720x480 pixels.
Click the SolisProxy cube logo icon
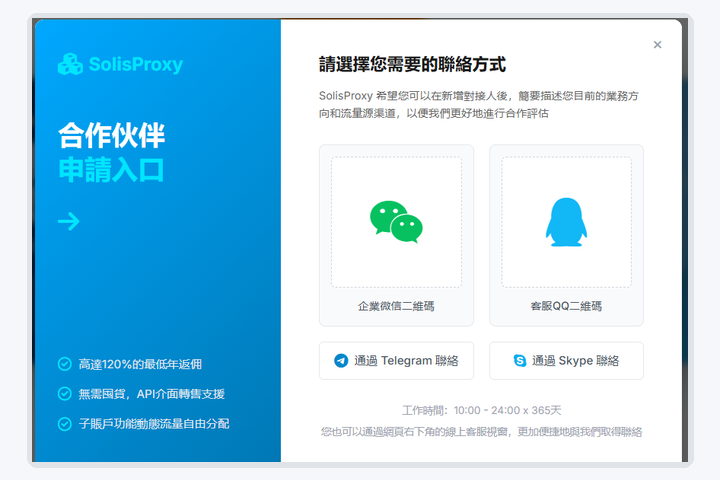point(70,64)
